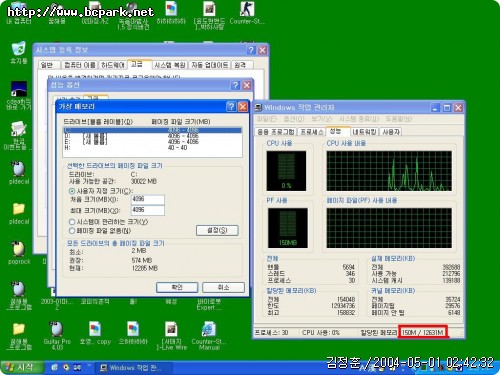Select the 시스템이 관리하는 크기 radio button
Screen dimensions: 500x375
[x=72, y=222]
